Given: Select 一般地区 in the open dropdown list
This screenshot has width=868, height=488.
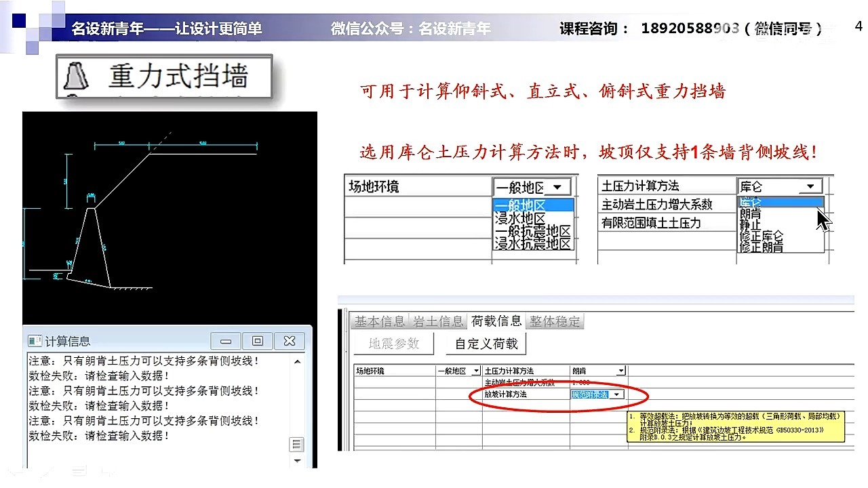Looking at the screenshot, I should (x=534, y=205).
